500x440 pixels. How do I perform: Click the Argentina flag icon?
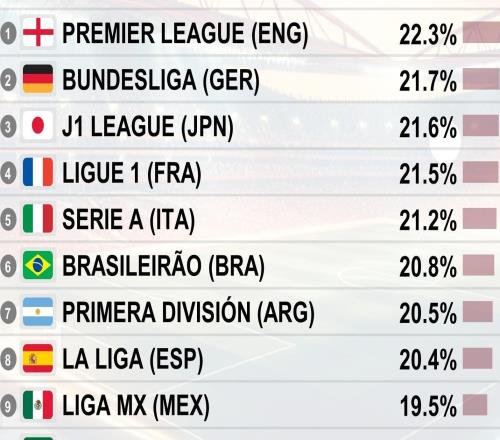point(38,312)
